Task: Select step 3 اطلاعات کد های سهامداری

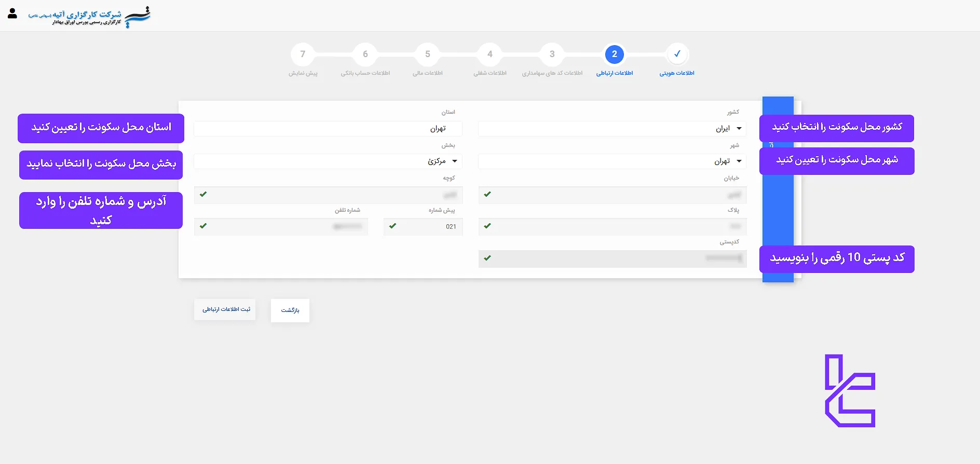Action: [x=552, y=54]
